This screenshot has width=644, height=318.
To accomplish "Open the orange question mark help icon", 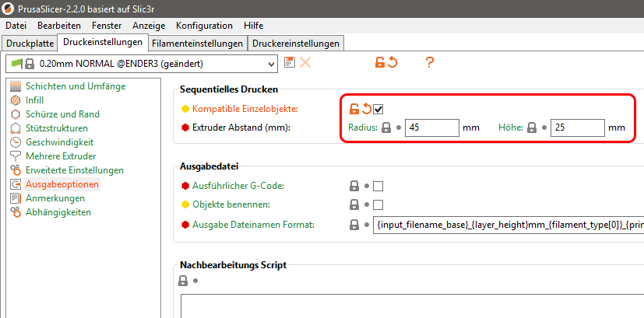I will (429, 63).
